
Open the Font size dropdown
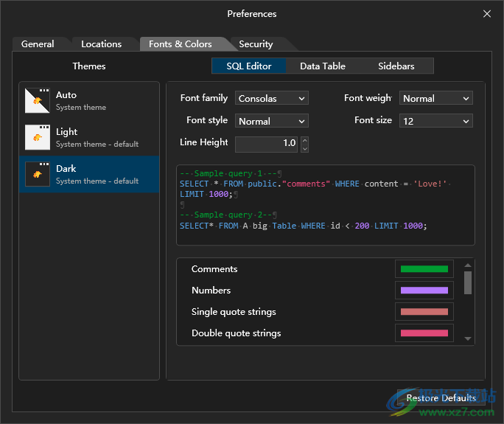[436, 121]
